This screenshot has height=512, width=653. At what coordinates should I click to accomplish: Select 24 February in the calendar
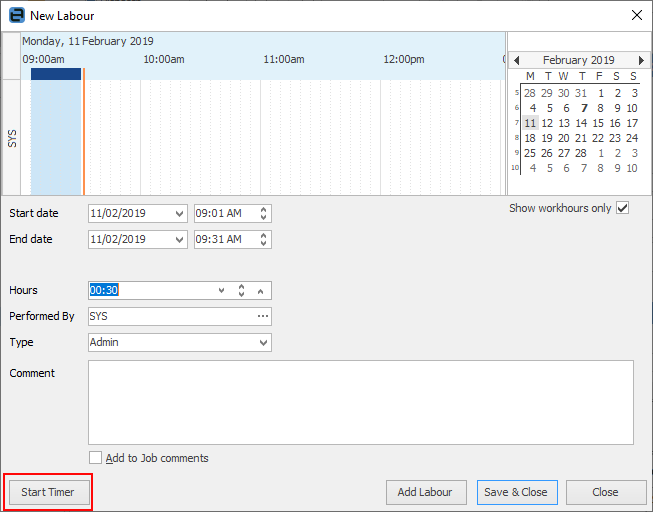[x=632, y=138]
